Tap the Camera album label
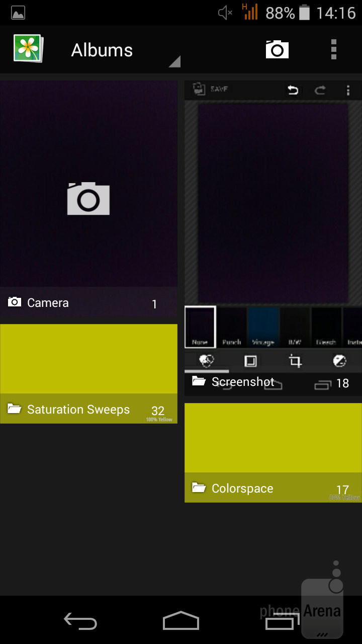This screenshot has width=362, height=644. [48, 303]
